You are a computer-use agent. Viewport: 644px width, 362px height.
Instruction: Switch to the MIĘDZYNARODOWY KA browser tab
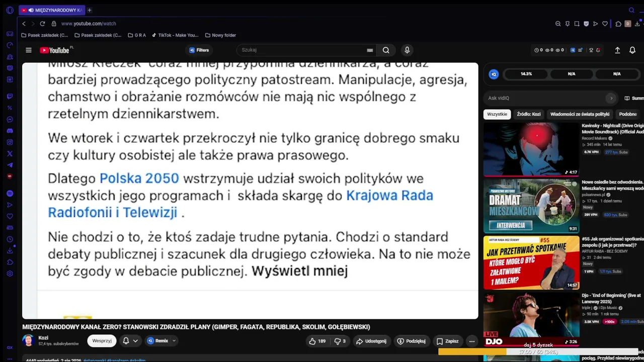(x=52, y=10)
